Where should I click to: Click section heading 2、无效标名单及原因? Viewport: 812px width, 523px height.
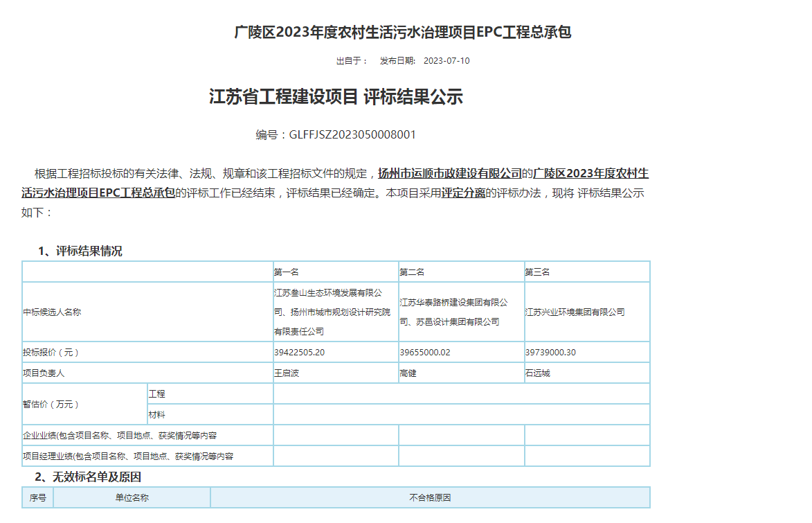click(88, 477)
